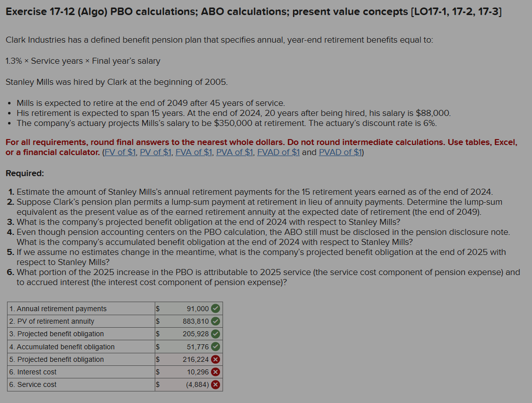This screenshot has height=403, width=532.
Task: Click the red X beside row 5 Projected benefit obligation
Action: [x=216, y=359]
